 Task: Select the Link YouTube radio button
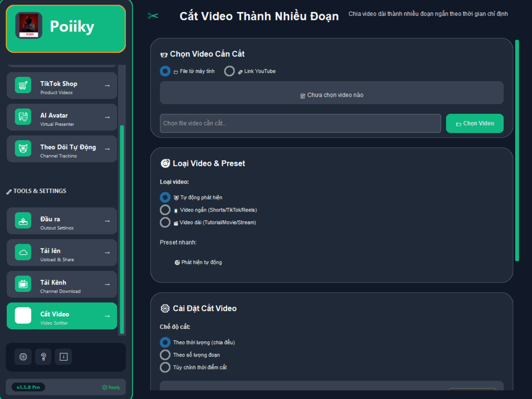229,71
